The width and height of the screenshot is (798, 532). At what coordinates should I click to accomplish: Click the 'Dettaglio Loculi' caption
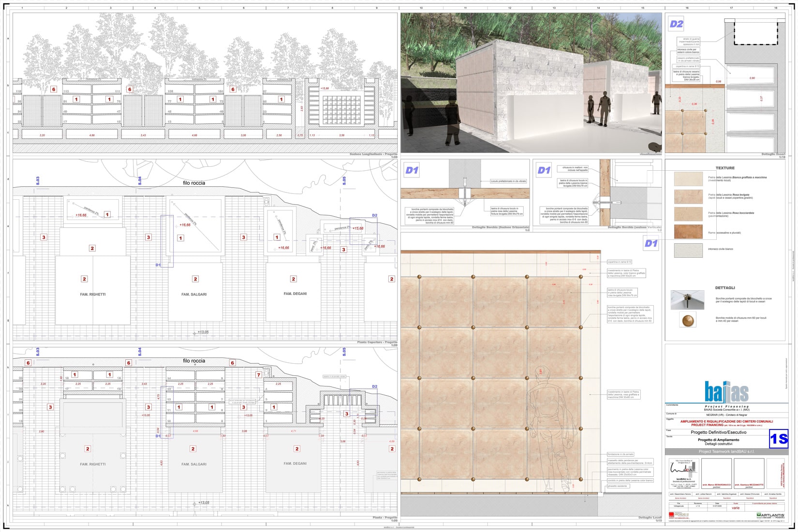[650, 517]
